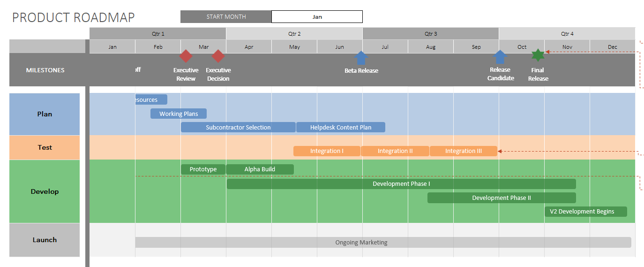
Task: Select the Ongoing Marketing bar
Action: tap(383, 243)
